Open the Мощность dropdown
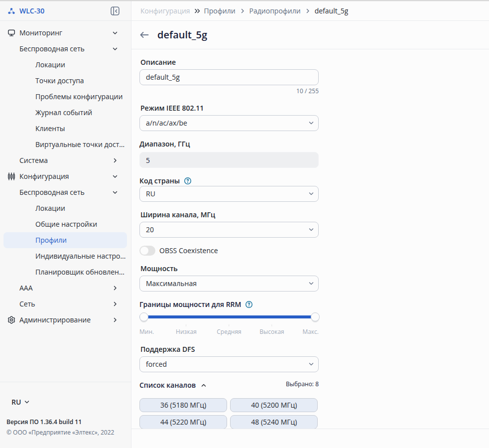Viewport: 489px width, 448px height. coord(229,284)
